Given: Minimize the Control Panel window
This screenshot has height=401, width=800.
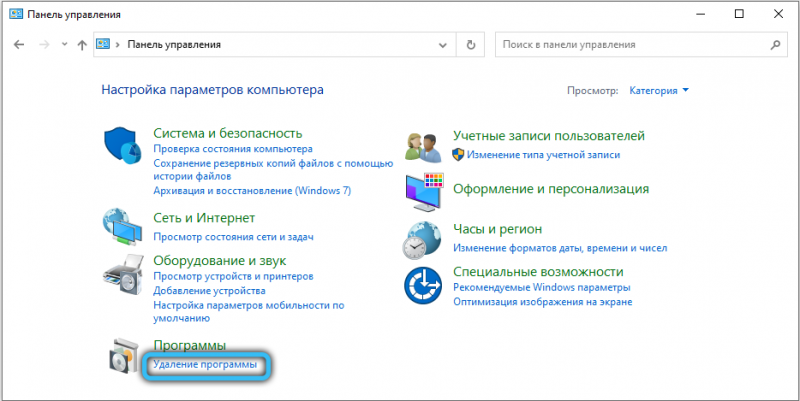Looking at the screenshot, I should click(x=700, y=14).
